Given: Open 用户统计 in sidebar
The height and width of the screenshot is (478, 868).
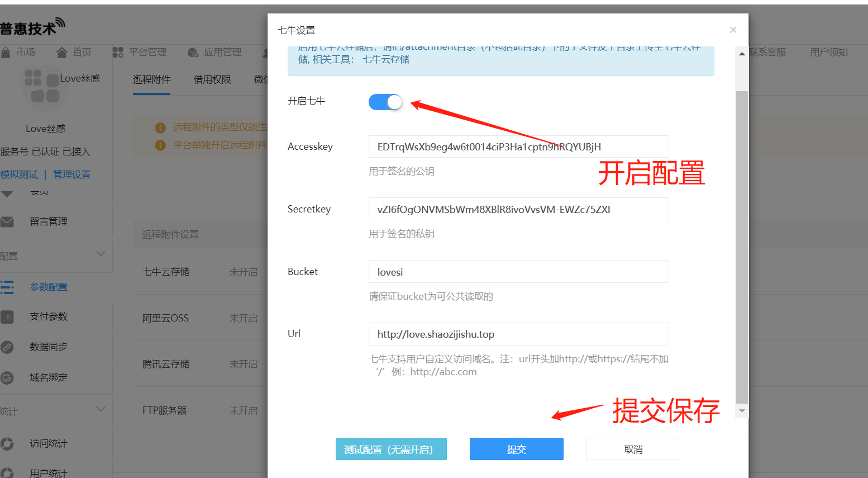Looking at the screenshot, I should coord(49,473).
